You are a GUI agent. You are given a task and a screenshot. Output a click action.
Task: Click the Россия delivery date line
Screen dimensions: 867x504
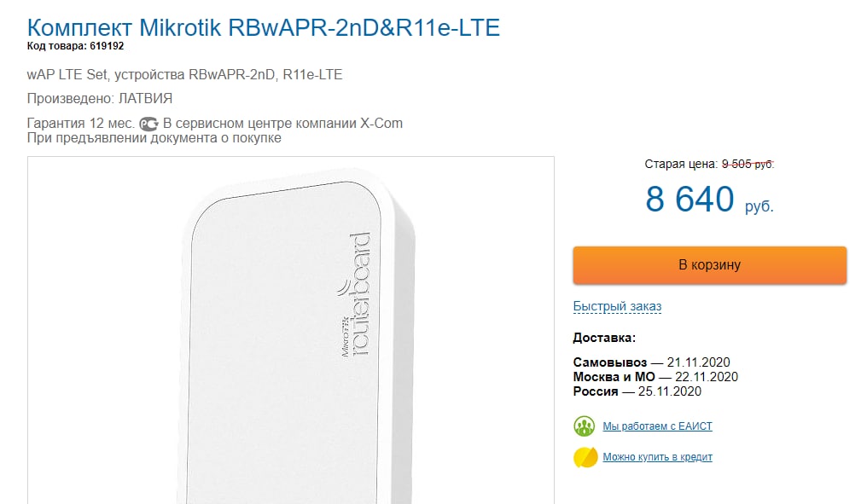pyautogui.click(x=637, y=391)
